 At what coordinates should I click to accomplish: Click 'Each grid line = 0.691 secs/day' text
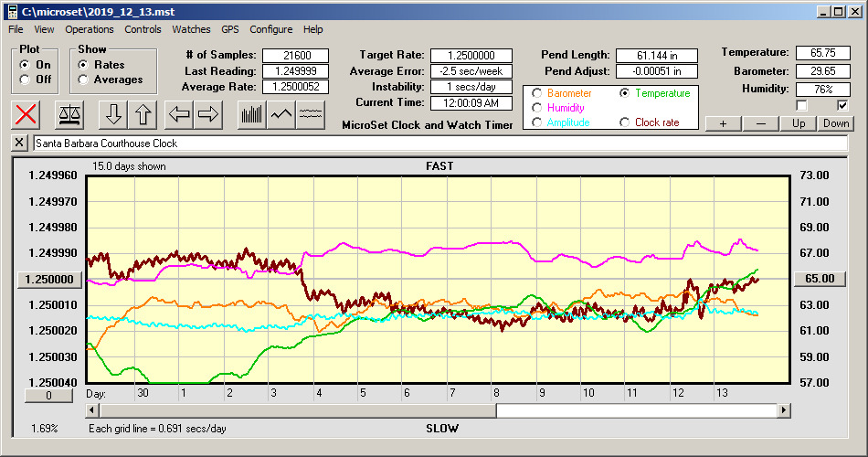pos(157,428)
